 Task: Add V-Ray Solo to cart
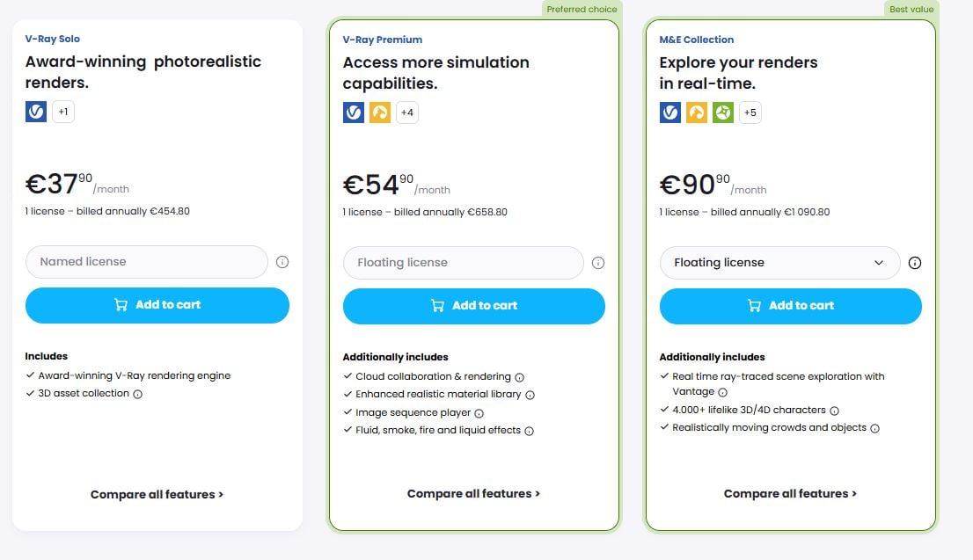click(157, 305)
